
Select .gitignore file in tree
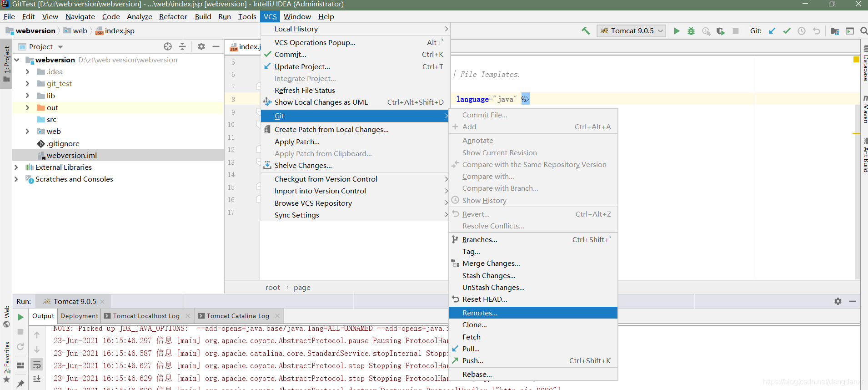63,143
